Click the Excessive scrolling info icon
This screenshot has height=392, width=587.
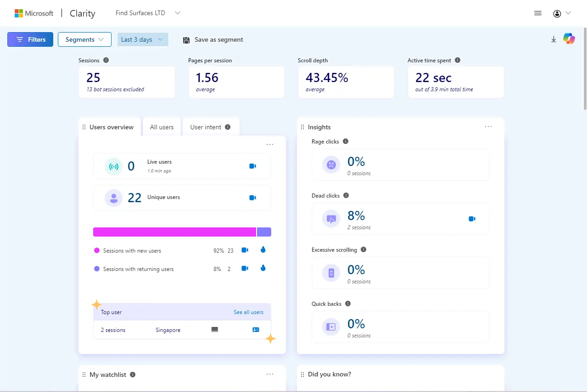pyautogui.click(x=363, y=249)
